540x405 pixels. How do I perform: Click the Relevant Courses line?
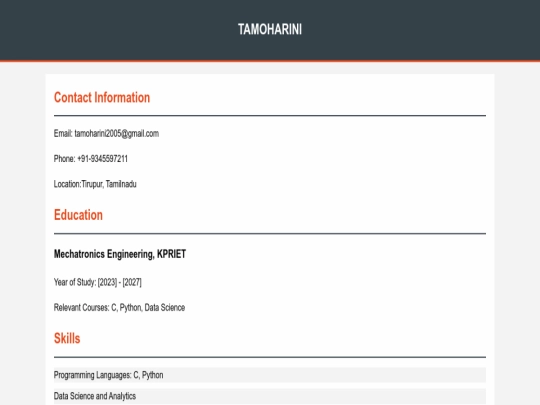click(120, 308)
